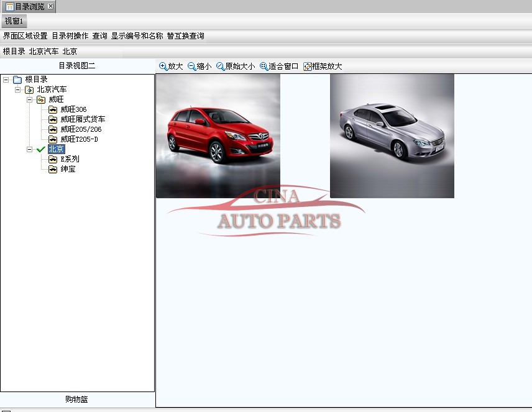Click the 缩小 zoom-out magnifier icon

tap(192, 66)
